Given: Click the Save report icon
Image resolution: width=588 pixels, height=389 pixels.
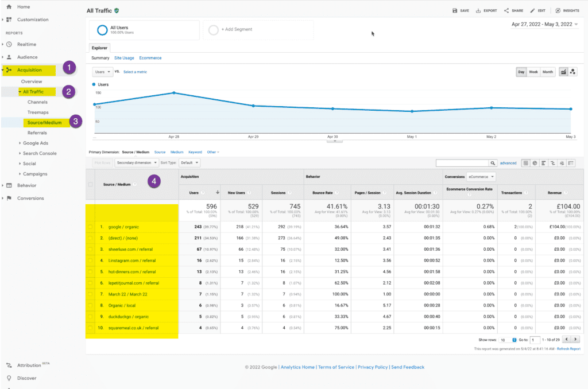Looking at the screenshot, I should 455,10.
